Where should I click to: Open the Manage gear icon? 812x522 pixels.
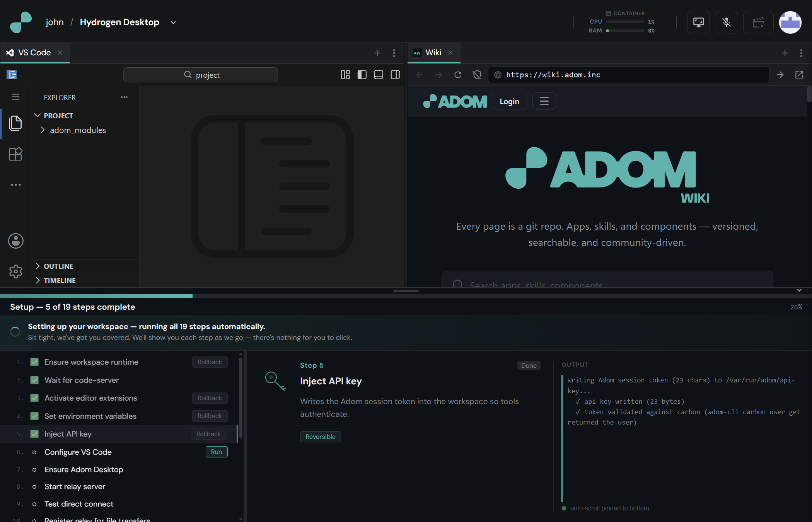coord(15,271)
